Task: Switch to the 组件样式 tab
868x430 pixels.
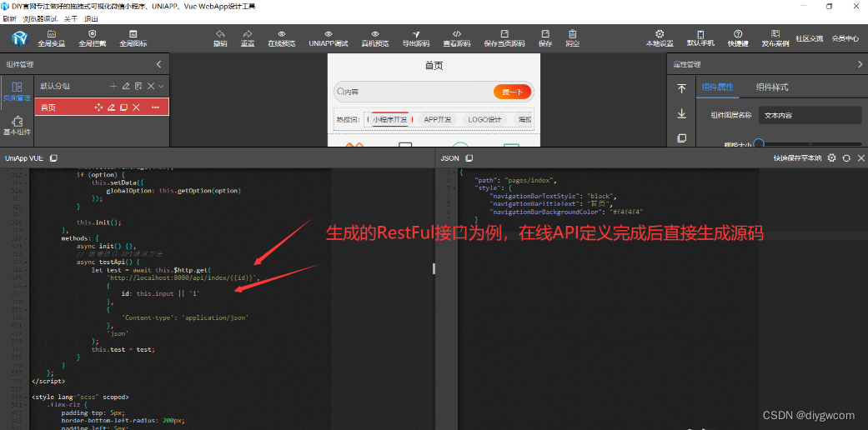Action: (771, 87)
